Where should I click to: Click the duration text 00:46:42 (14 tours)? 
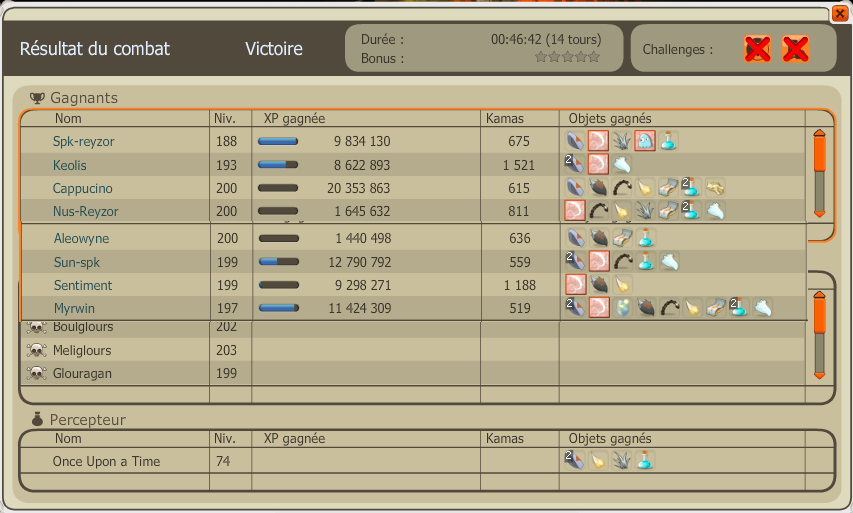[546, 40]
